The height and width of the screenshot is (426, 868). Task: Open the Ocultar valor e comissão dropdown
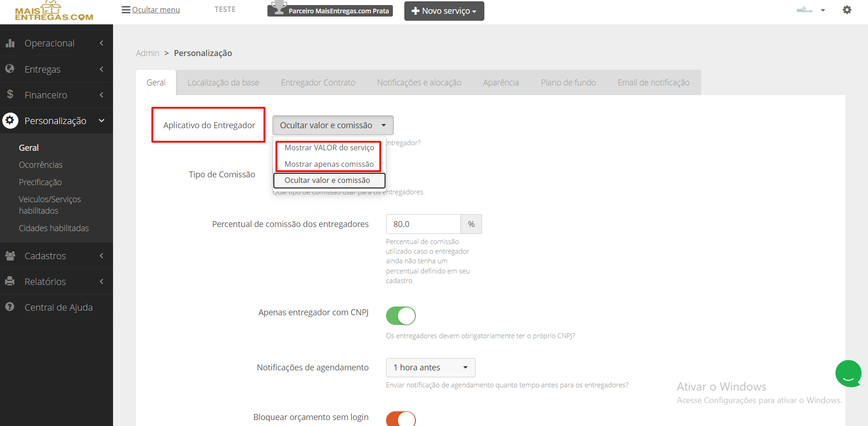tap(333, 125)
